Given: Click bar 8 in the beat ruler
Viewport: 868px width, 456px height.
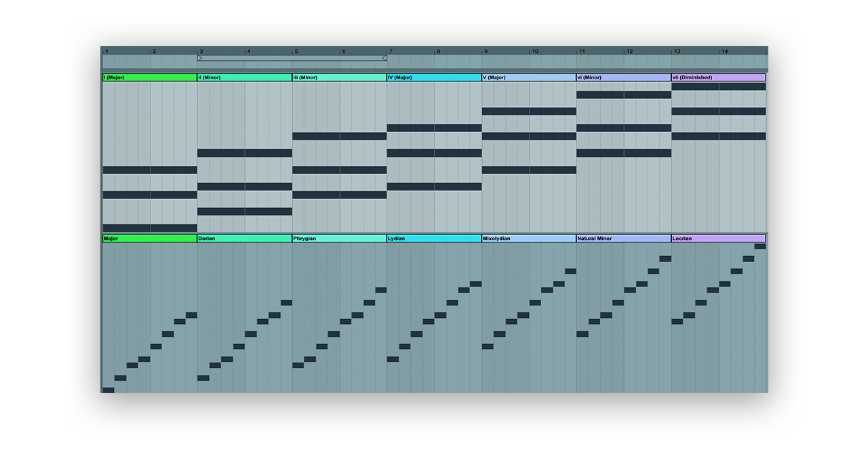Looking at the screenshot, I should pyautogui.click(x=438, y=51).
